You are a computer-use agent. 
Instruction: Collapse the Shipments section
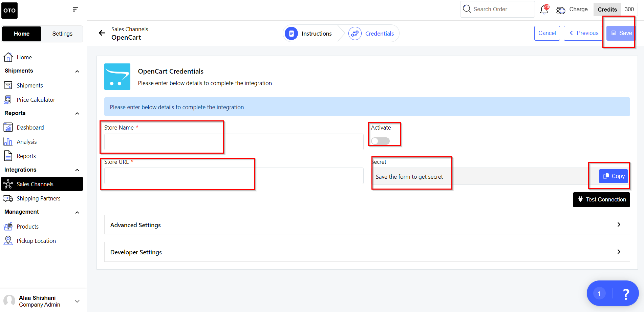click(x=77, y=71)
